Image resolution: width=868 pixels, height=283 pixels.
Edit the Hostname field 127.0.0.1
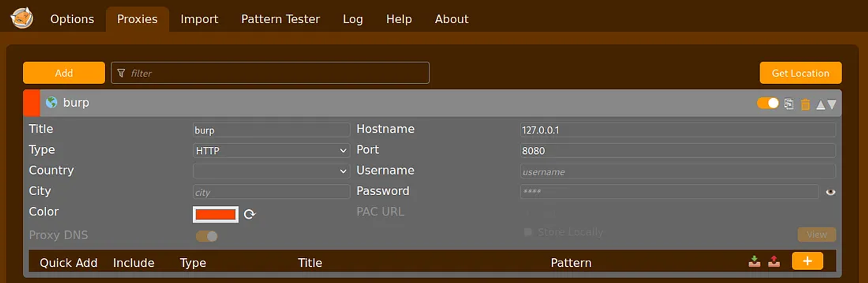pos(678,130)
